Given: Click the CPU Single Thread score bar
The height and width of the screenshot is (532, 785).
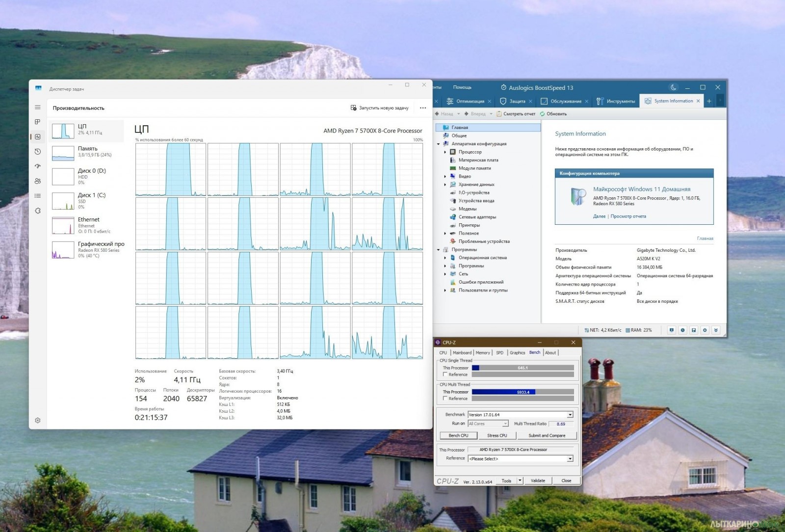Looking at the screenshot, I should [523, 368].
